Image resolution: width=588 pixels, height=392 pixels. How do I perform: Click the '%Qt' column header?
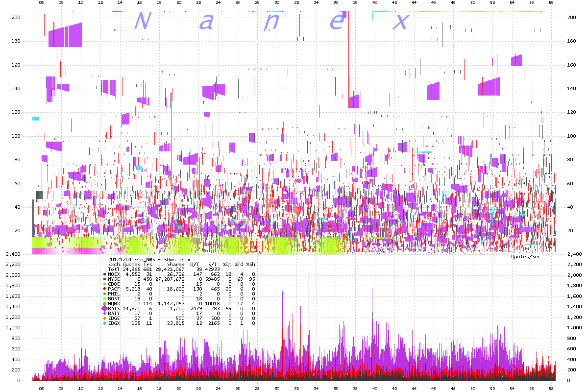click(x=227, y=264)
